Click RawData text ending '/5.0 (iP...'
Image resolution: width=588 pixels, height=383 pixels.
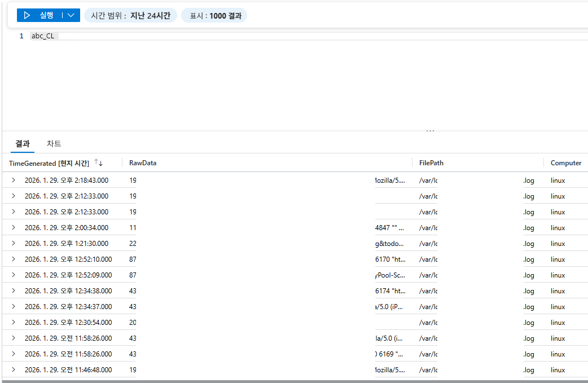pyautogui.click(x=389, y=306)
